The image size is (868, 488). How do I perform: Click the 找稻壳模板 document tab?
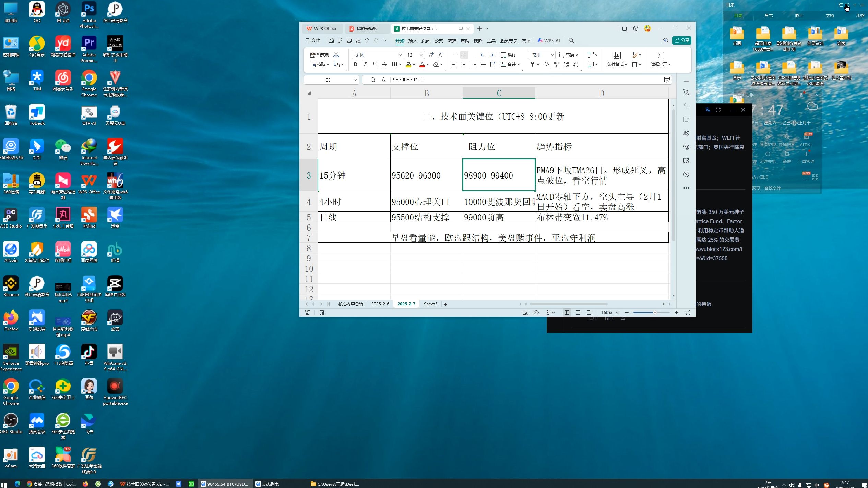point(367,29)
